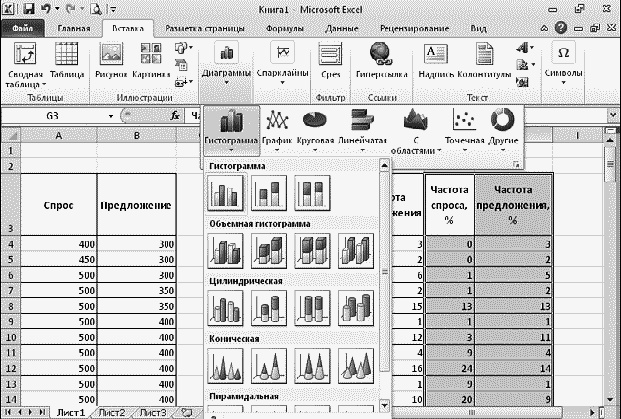621x419 pixels.
Task: Click the Name Box showing G3
Action: point(58,115)
